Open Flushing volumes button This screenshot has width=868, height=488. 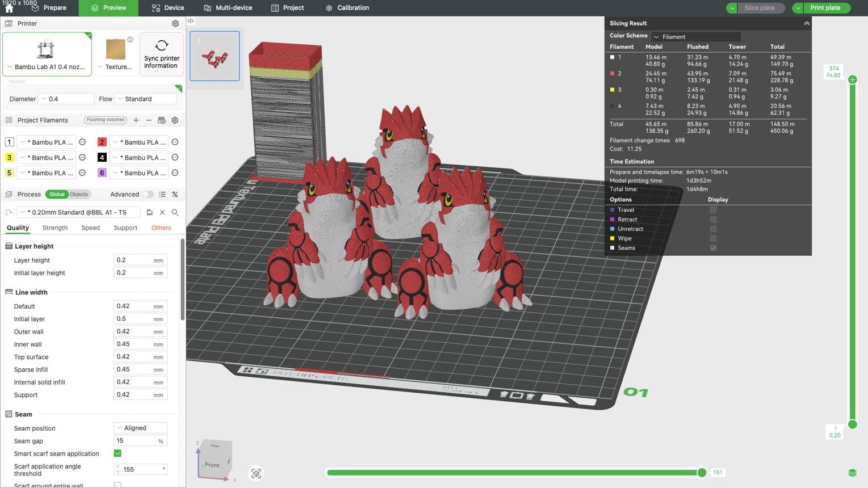coord(106,120)
